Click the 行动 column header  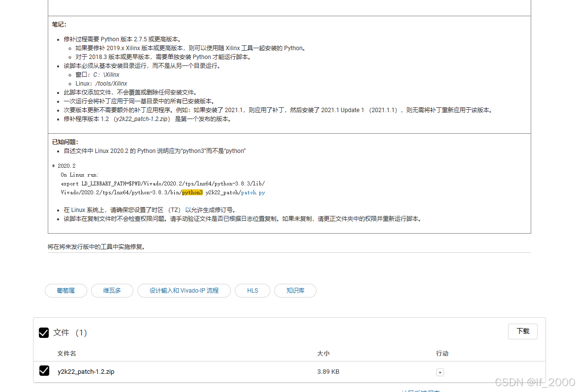442,353
